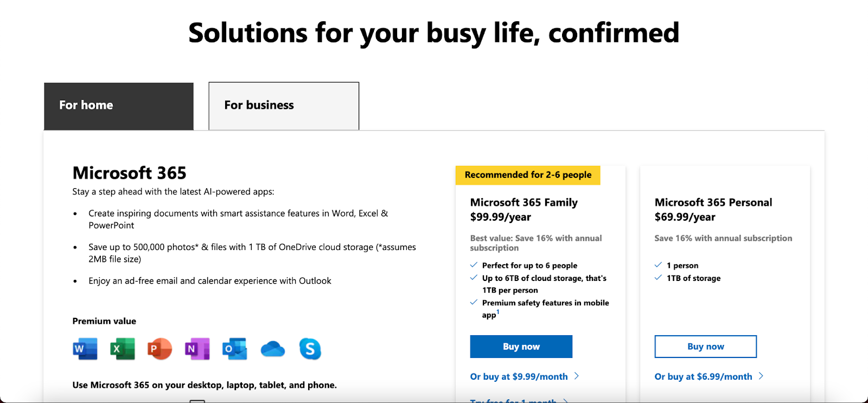Click chevron arrow after $9.99/month

[x=577, y=376]
